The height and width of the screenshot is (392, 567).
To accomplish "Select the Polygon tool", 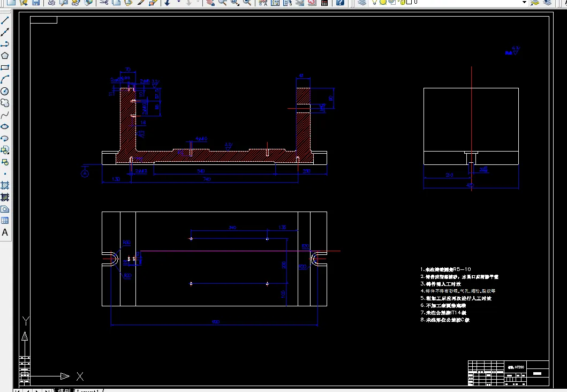I will 5,56.
